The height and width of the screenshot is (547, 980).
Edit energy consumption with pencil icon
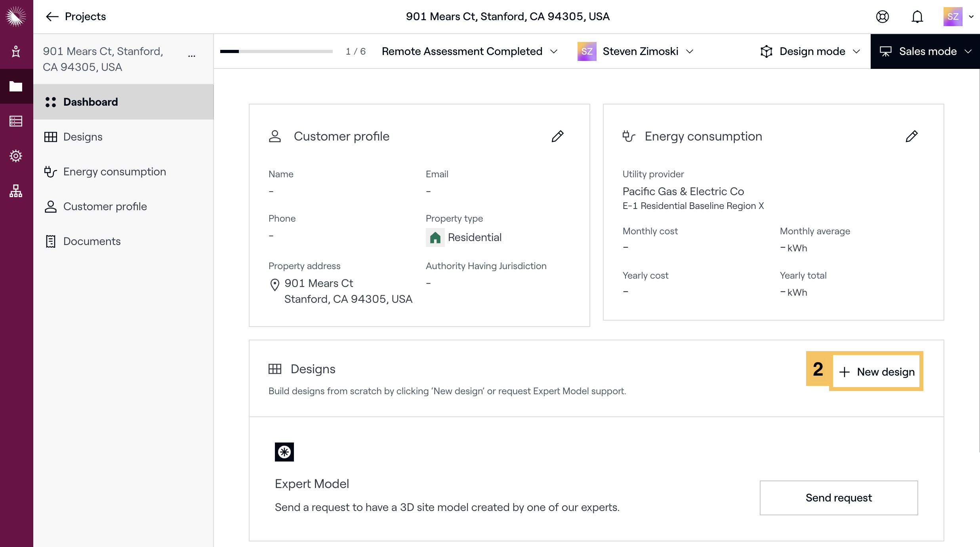coord(911,136)
